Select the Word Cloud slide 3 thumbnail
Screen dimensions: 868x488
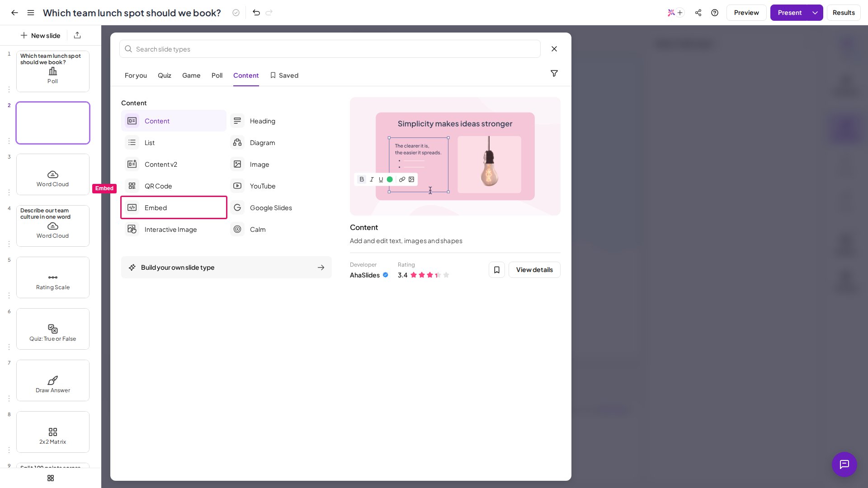click(x=53, y=174)
